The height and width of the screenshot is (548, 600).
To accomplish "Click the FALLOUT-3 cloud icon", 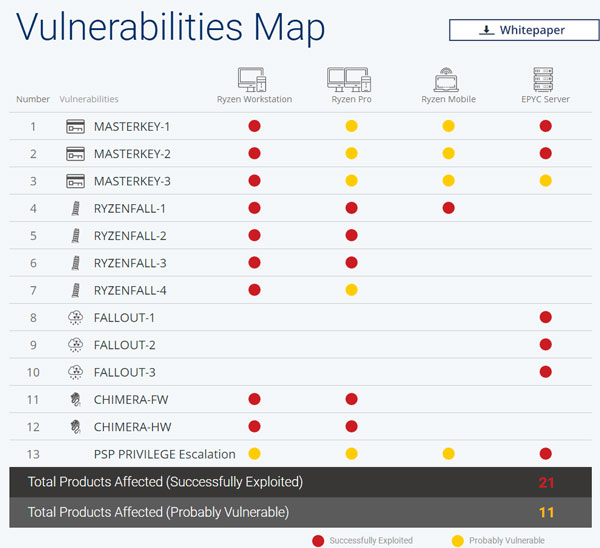I will coord(75,372).
